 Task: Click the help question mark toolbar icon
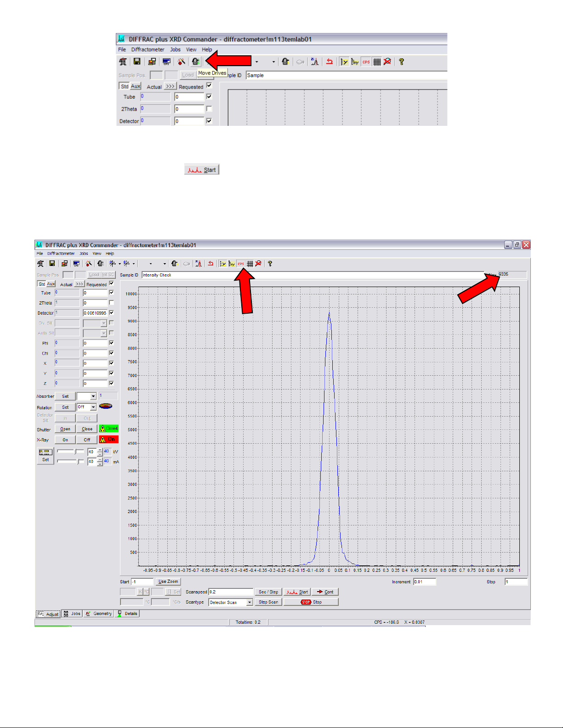pyautogui.click(x=270, y=264)
